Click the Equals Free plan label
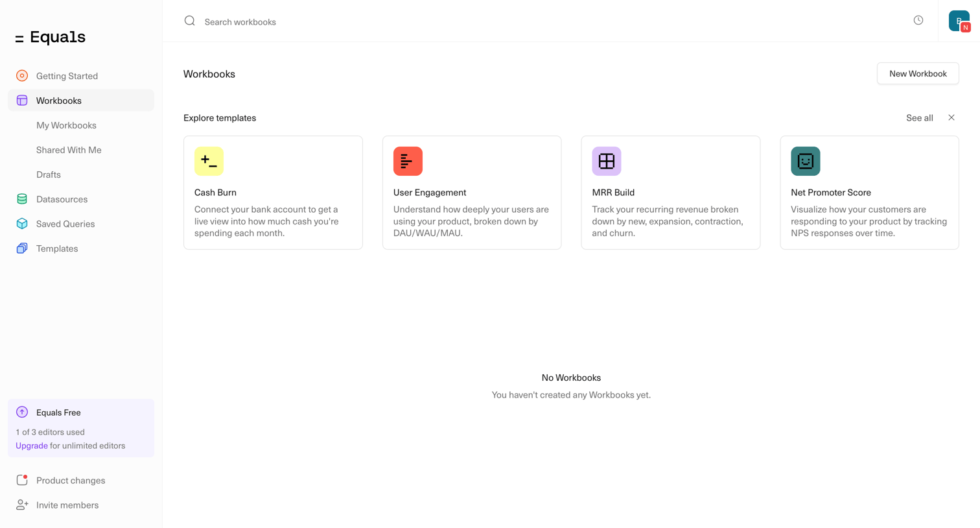Screen dimensions: 980x528 tap(58, 413)
